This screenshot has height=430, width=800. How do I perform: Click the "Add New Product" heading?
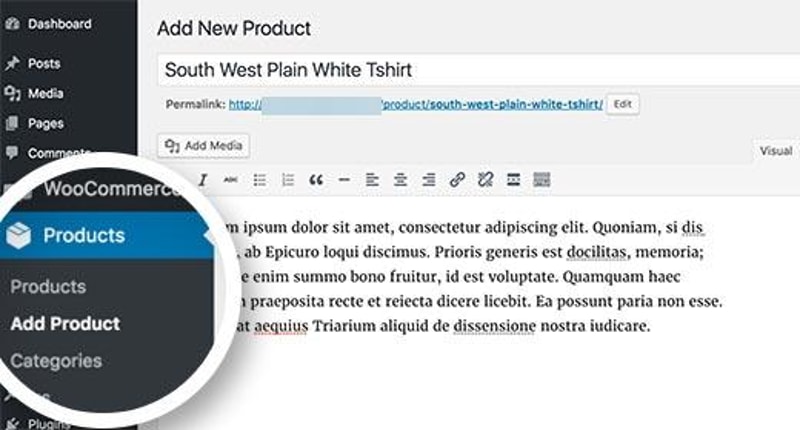(234, 28)
